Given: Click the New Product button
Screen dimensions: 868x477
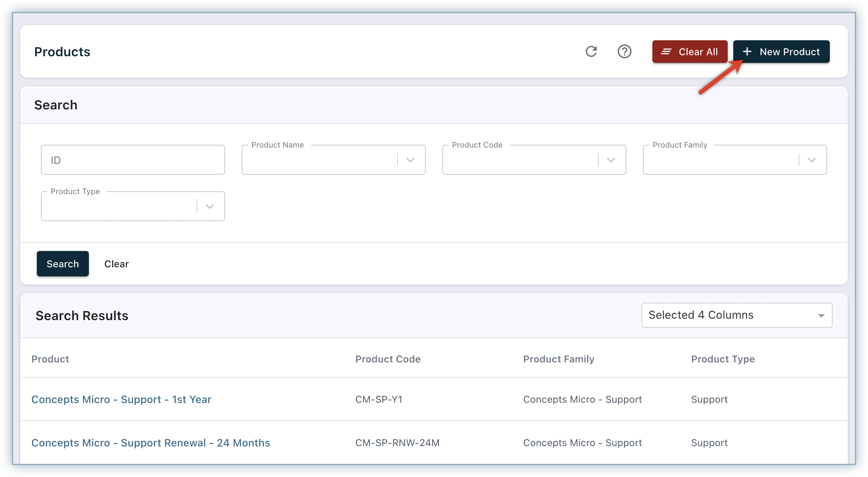Looking at the screenshot, I should click(x=782, y=52).
